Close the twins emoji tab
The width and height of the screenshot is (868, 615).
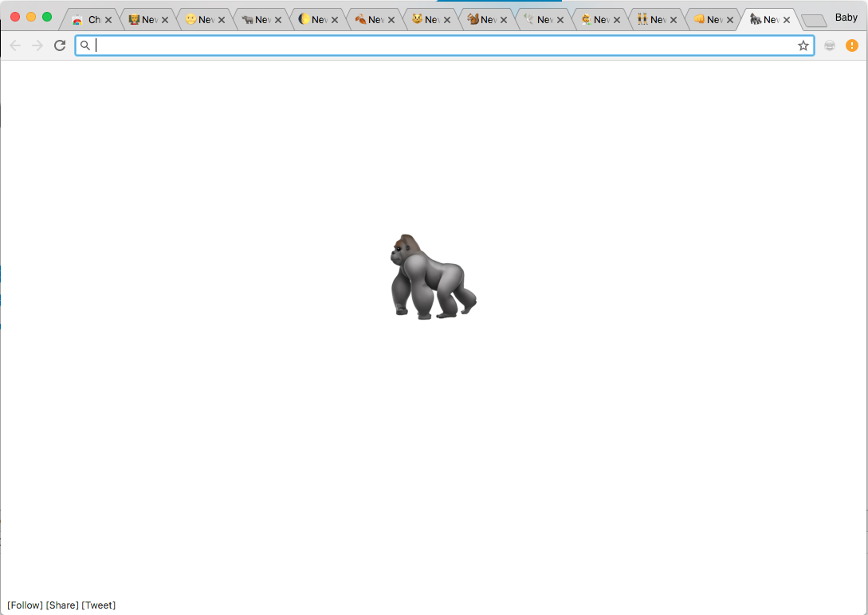click(x=674, y=18)
